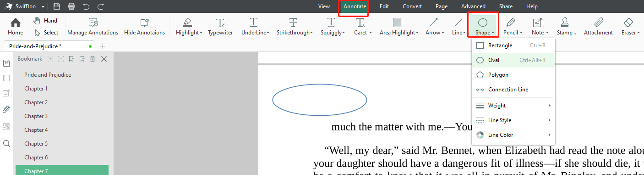The width and height of the screenshot is (644, 175).
Task: Choose the UnderLine tool
Action: pyautogui.click(x=255, y=27)
